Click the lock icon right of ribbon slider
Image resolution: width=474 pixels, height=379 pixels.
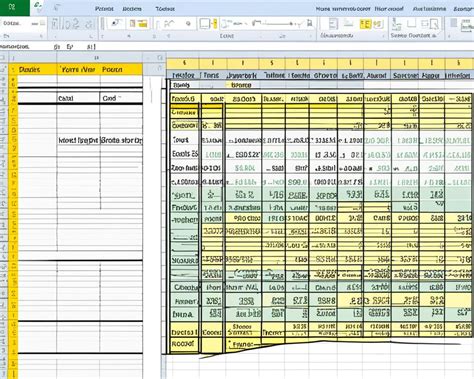click(310, 23)
